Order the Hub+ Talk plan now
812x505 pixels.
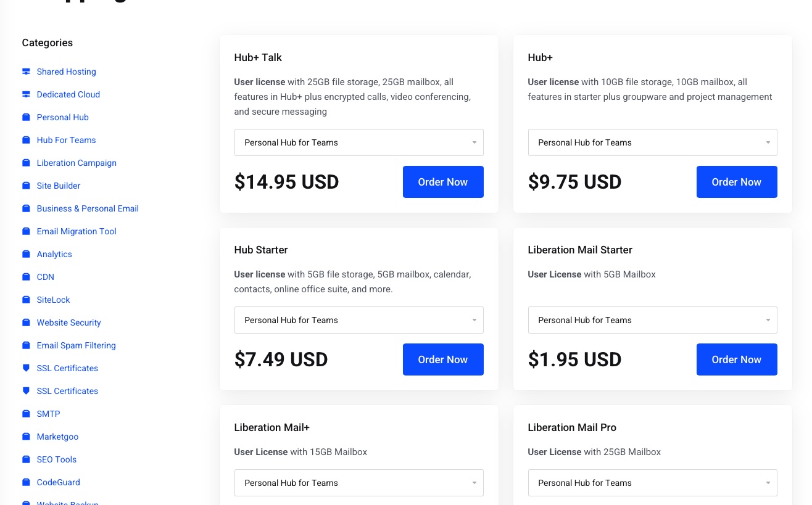(443, 182)
